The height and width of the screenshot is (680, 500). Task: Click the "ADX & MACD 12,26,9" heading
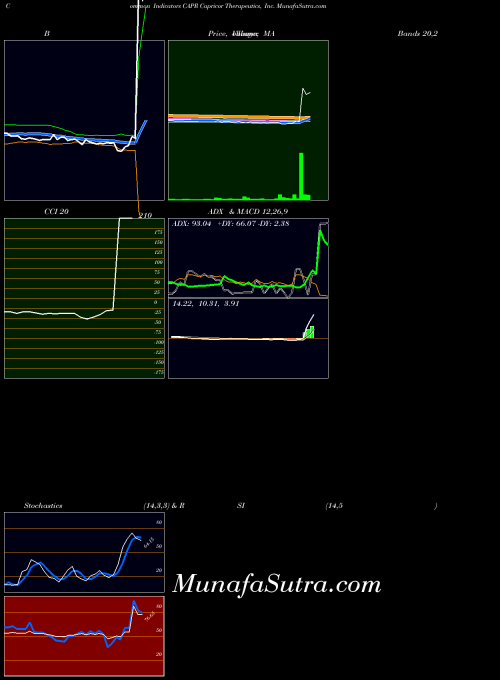[248, 212]
